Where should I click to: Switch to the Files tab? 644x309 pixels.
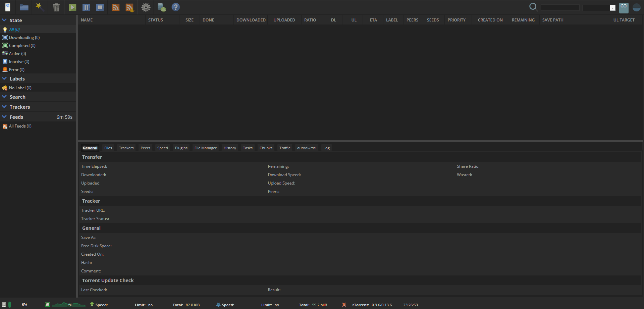coord(108,148)
